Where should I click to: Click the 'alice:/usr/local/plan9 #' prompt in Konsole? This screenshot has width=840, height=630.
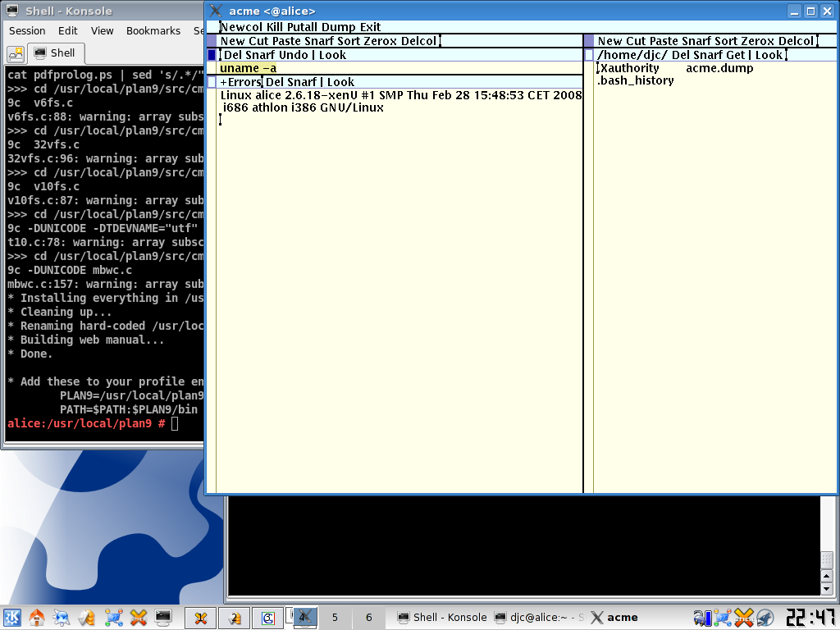click(86, 424)
